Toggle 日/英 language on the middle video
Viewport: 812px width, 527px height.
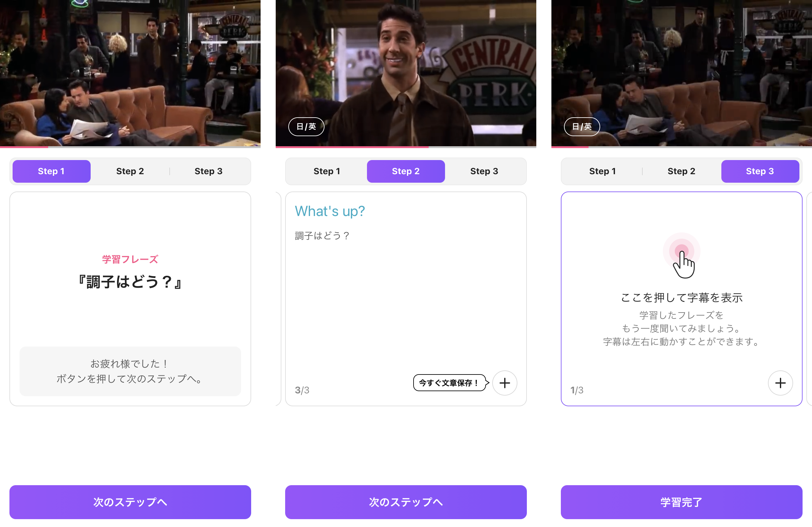pos(306,126)
